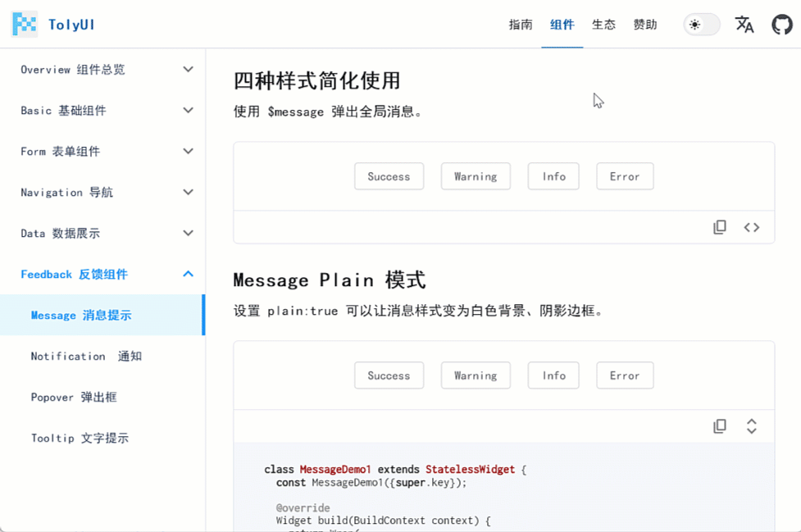Open the GitHub repository icon
The height and width of the screenshot is (532, 801).
click(781, 24)
